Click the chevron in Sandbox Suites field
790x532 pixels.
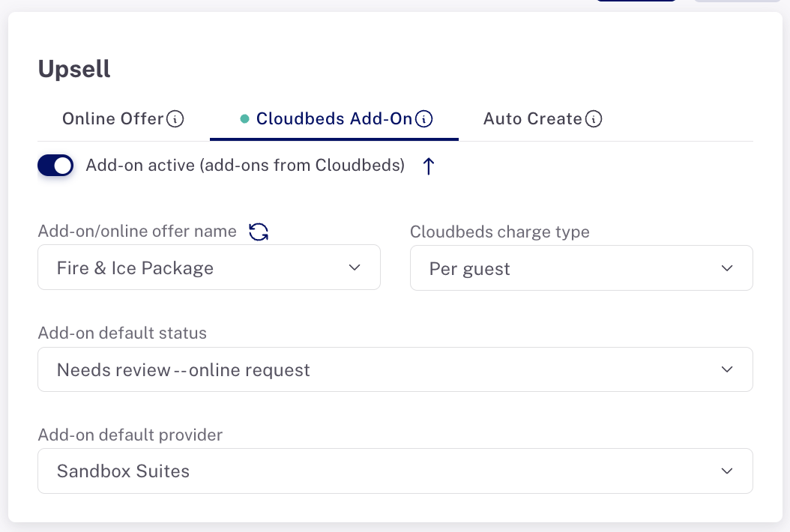(726, 471)
